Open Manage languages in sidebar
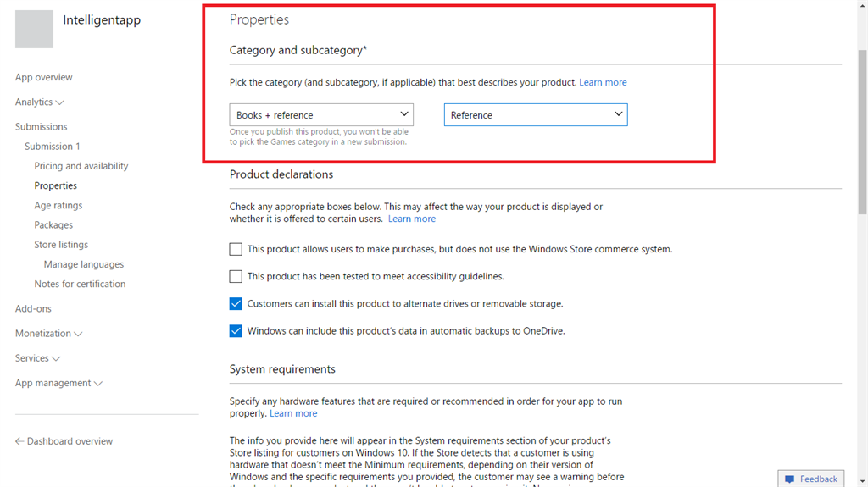Screen dimensions: 868x487 pyautogui.click(x=84, y=264)
